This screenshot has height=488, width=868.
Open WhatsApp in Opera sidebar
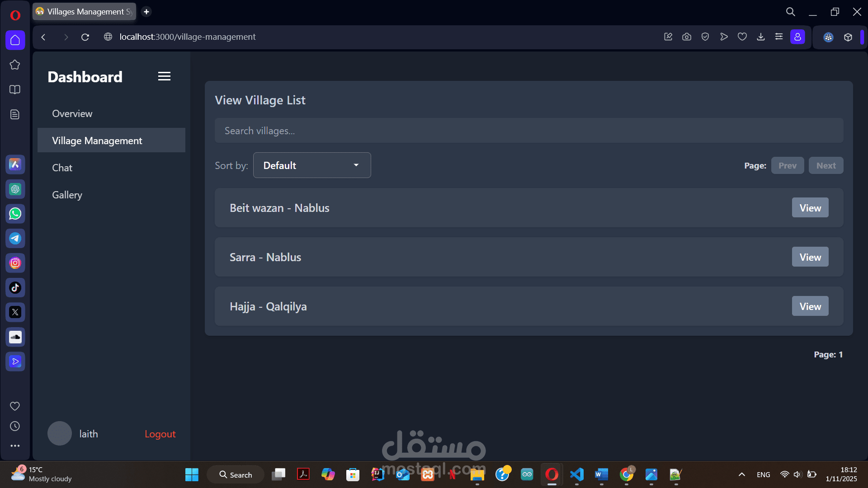15,214
